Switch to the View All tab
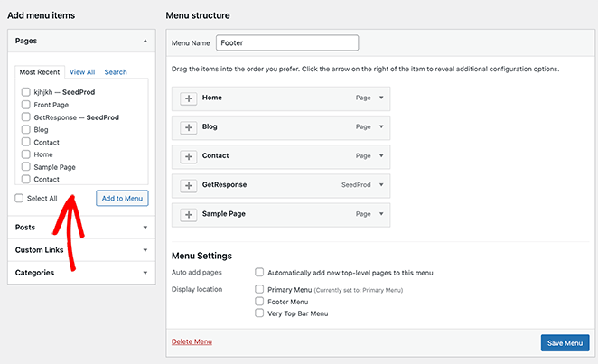The height and width of the screenshot is (364, 598). click(x=82, y=72)
